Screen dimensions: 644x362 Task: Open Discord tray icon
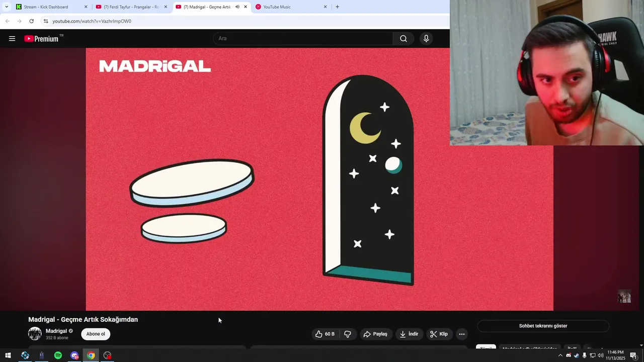(x=569, y=355)
